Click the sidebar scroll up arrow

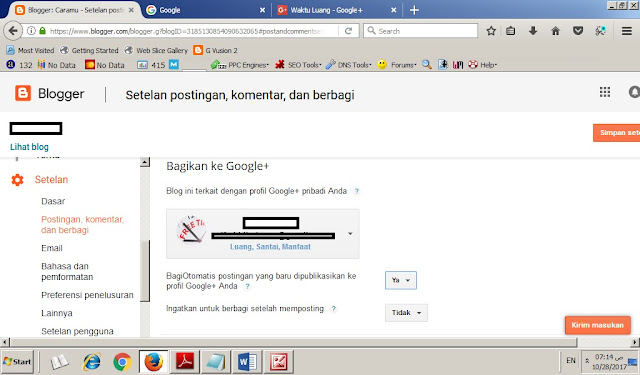(144, 162)
